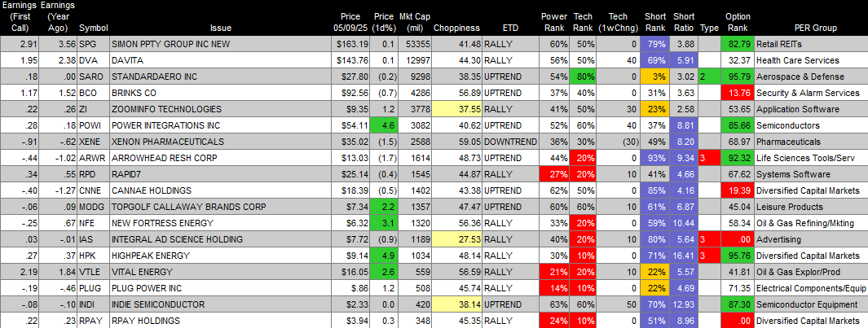
Task: Select the green 4.6 price change cell
Action: click(384, 125)
